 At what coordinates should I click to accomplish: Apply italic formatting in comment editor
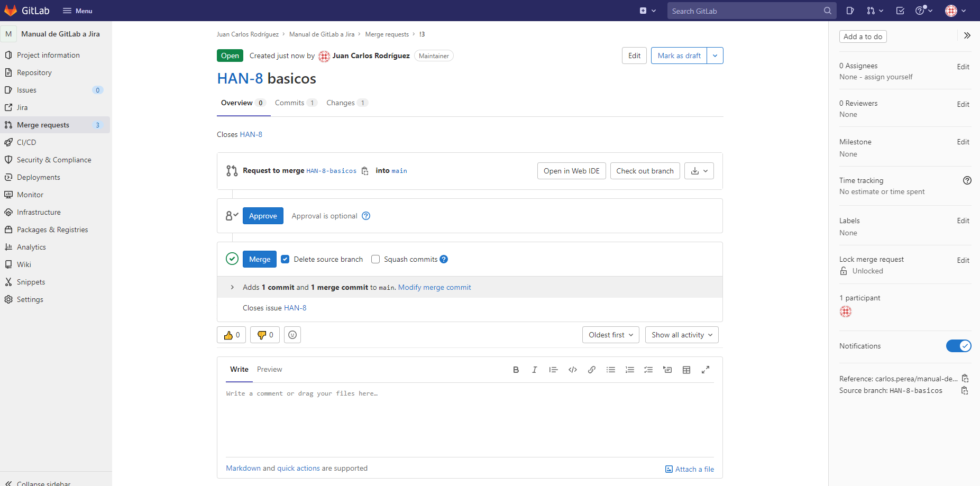(x=534, y=370)
